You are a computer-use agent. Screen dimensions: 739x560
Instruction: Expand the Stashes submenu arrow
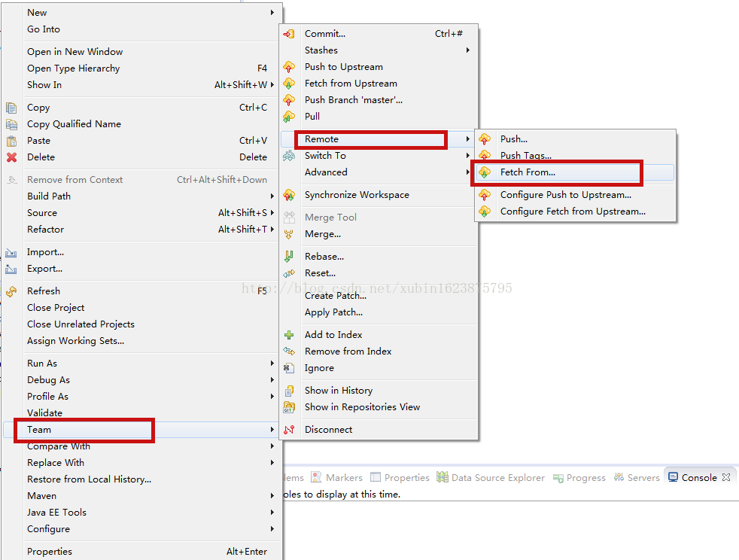[467, 50]
